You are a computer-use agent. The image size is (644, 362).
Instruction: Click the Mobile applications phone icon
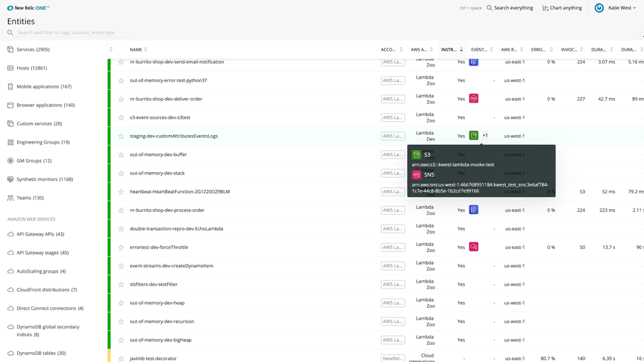click(x=11, y=86)
